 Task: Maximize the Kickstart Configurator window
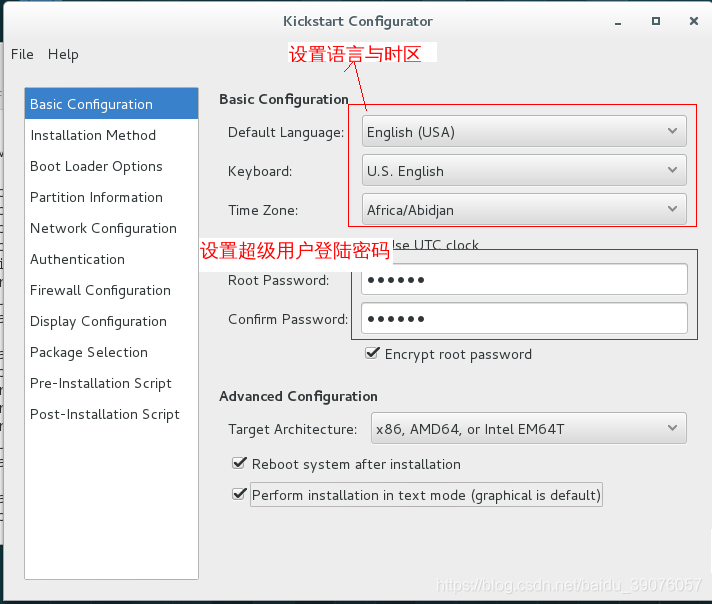(656, 21)
